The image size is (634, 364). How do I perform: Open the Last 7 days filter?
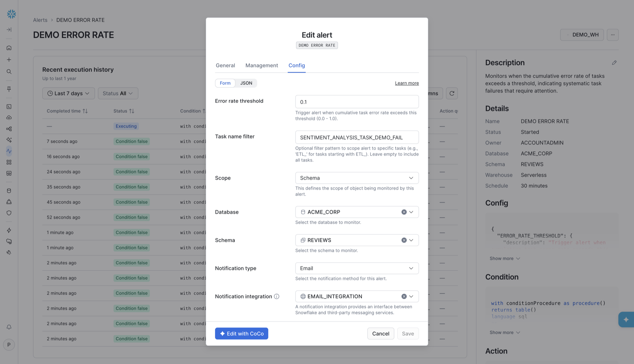pos(68,93)
